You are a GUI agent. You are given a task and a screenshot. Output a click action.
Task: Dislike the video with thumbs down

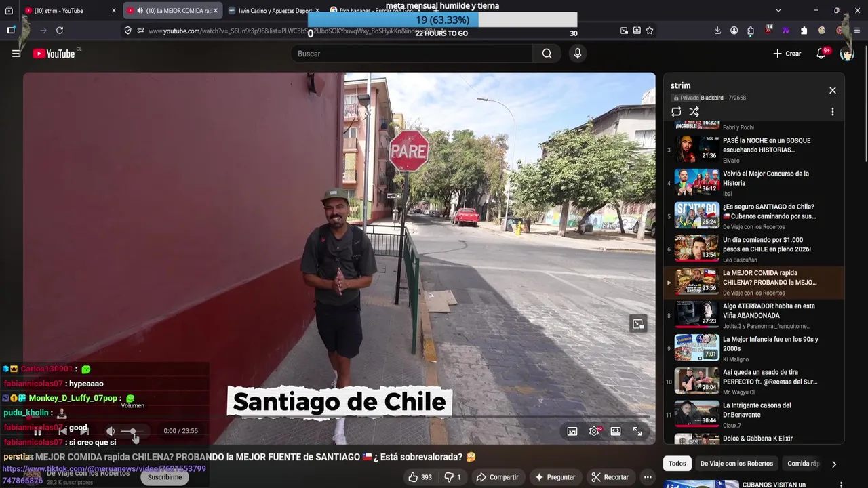452,477
